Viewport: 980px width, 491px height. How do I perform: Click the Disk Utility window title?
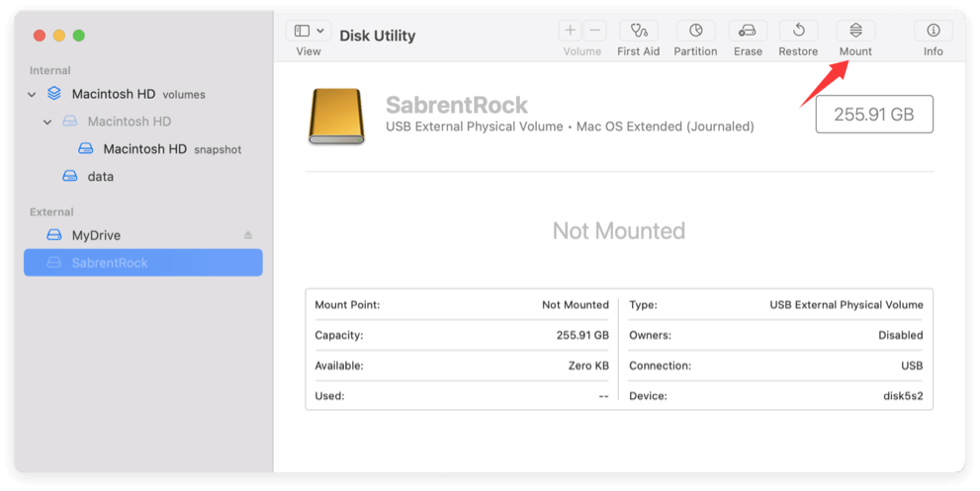pos(378,36)
